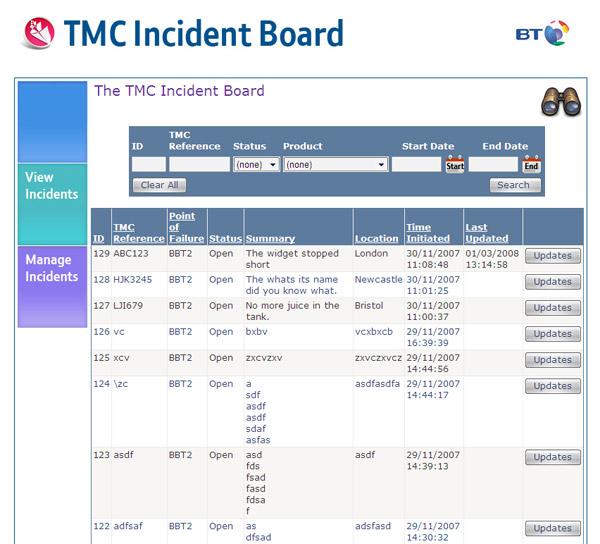This screenshot has height=544, width=600.
Task: Click location zxvczxvcz cell
Action: point(378,357)
